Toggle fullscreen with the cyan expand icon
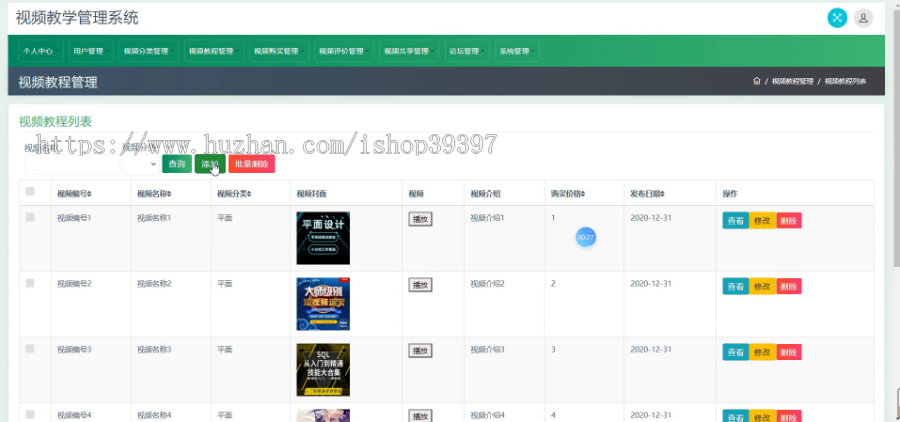 point(837,18)
